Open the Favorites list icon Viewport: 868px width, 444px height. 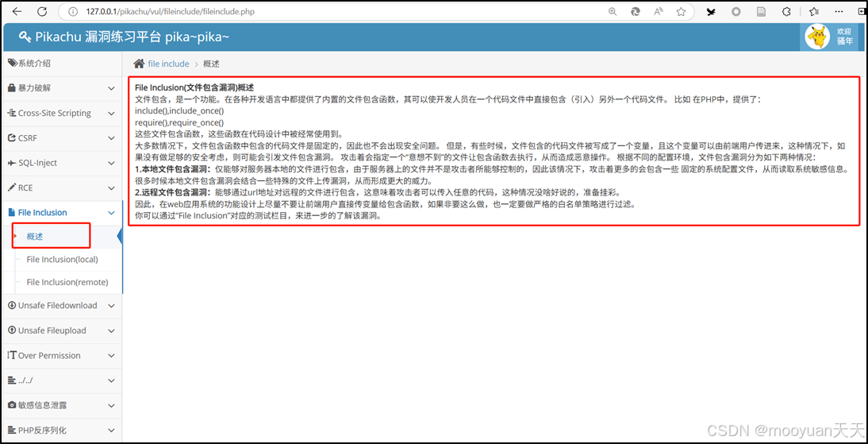coord(814,11)
